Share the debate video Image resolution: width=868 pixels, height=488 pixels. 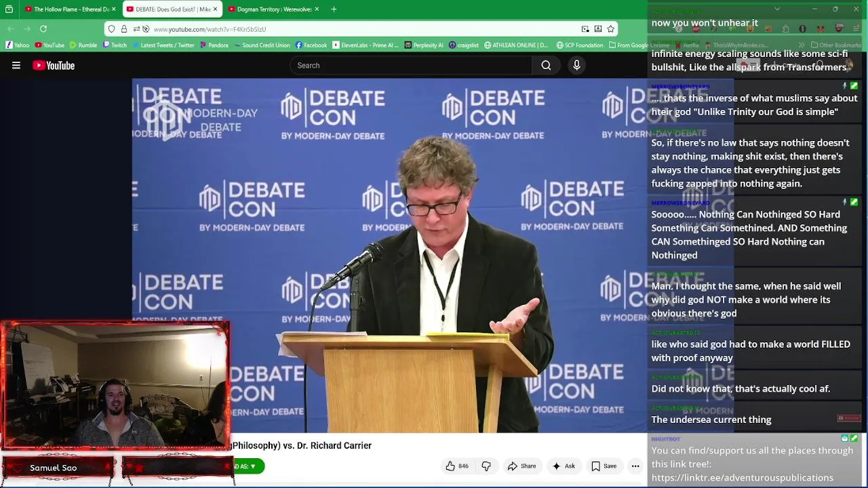521,466
